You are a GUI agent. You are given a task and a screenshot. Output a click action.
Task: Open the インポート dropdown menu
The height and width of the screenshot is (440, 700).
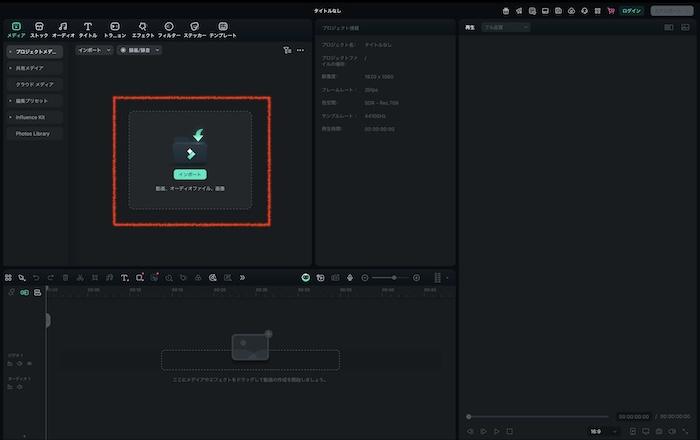tap(95, 49)
